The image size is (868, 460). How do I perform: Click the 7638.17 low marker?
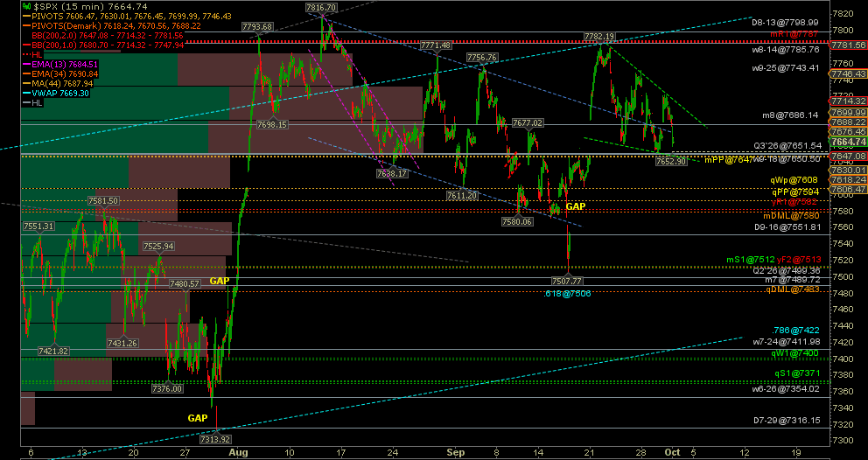pos(393,172)
